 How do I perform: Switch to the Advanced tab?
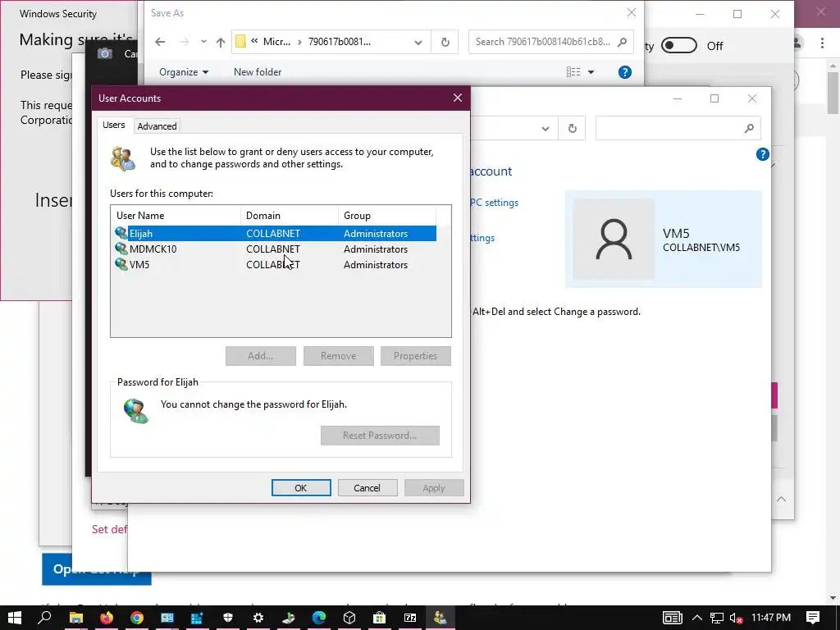coord(157,126)
